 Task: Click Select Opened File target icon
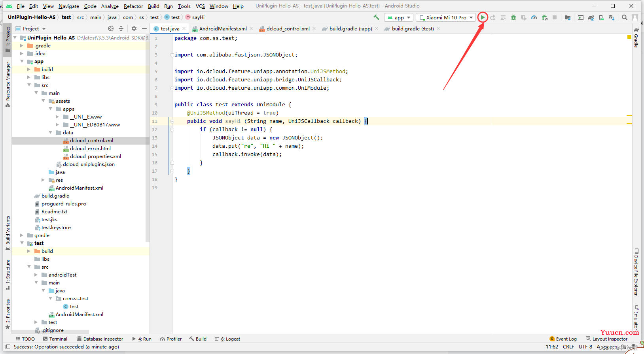111,28
